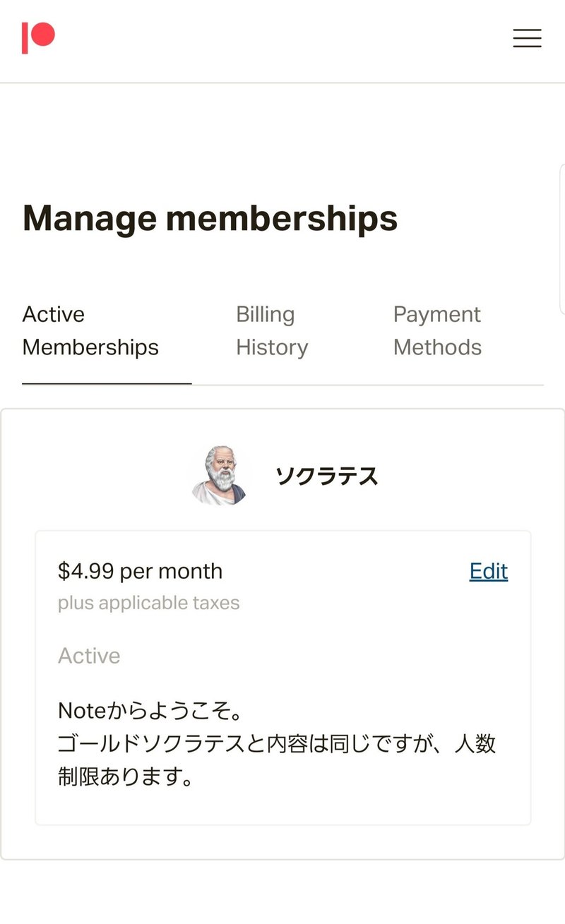Click the Active membership status label
Screen dimensions: 565x924
pyautogui.click(x=89, y=656)
